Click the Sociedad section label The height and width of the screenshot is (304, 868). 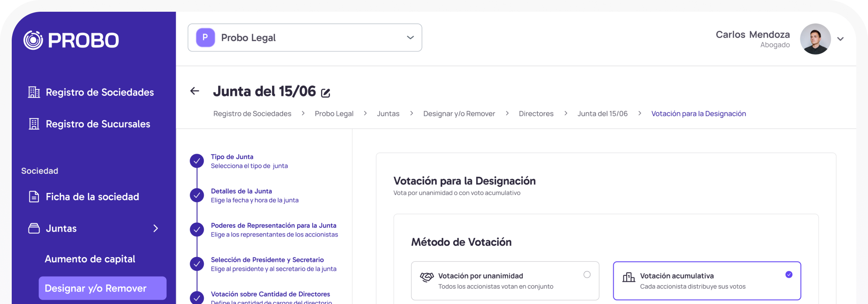click(x=39, y=171)
